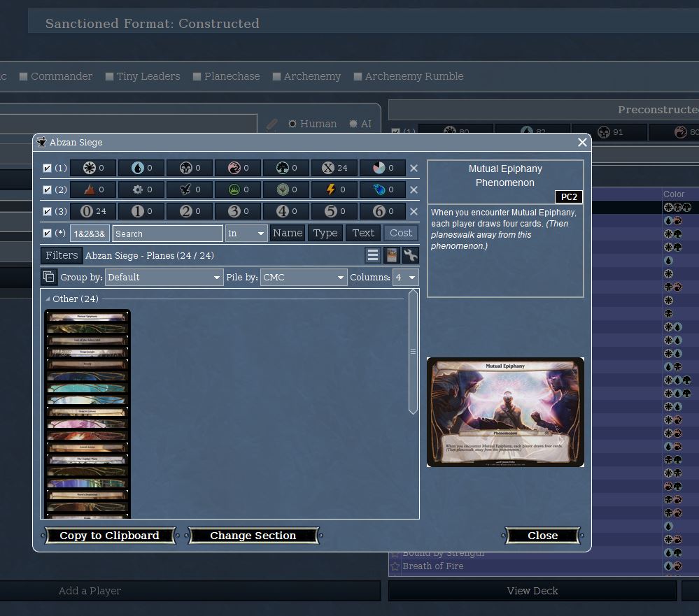Select the Human player radio button
This screenshot has width=699, height=616.
click(x=292, y=124)
